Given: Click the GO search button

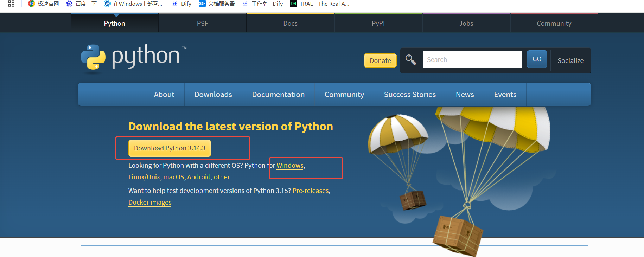Looking at the screenshot, I should [537, 59].
